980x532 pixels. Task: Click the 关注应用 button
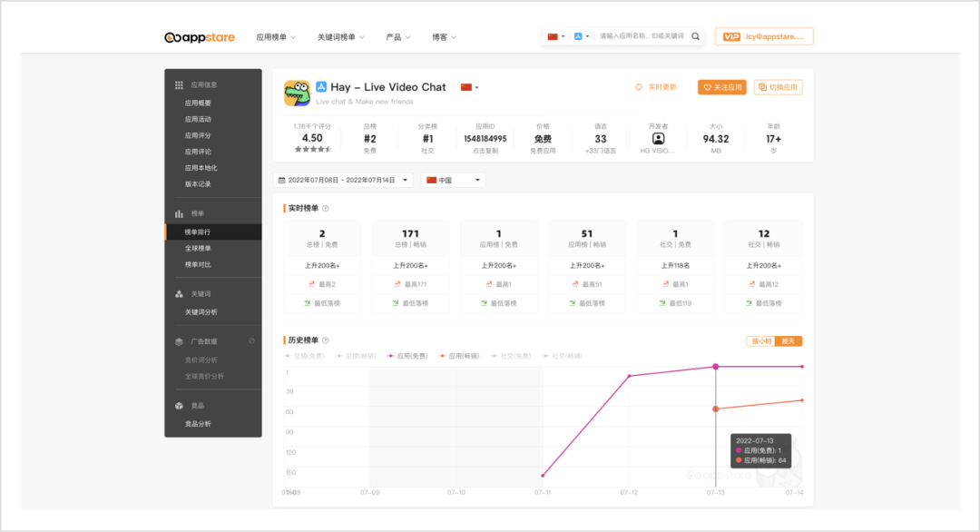click(722, 87)
